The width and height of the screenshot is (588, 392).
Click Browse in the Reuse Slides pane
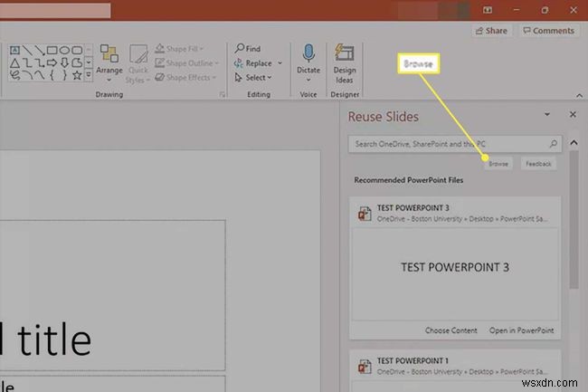(x=498, y=164)
